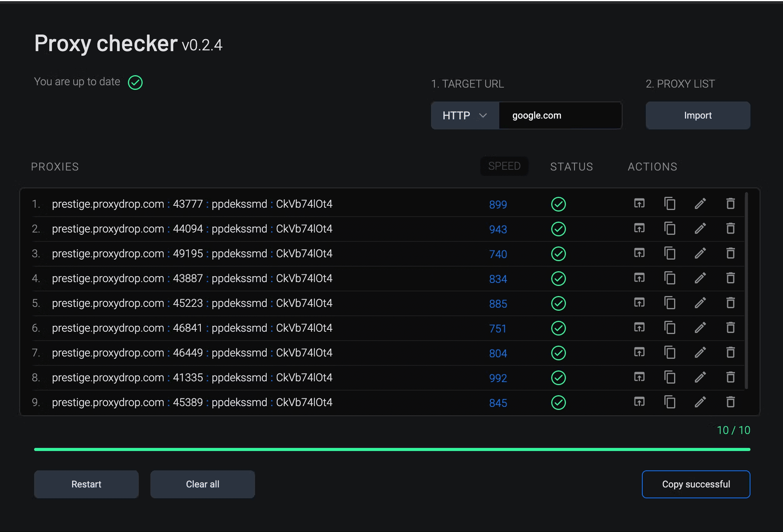Export proxy number 2 using the upload icon
Viewport: 783px width, 532px height.
pyautogui.click(x=639, y=228)
